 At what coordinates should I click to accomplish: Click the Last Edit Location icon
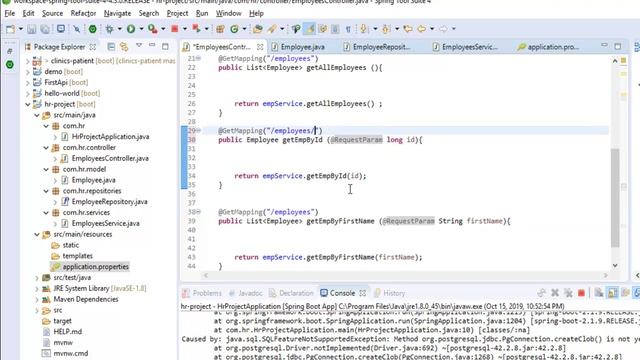(x=408, y=29)
